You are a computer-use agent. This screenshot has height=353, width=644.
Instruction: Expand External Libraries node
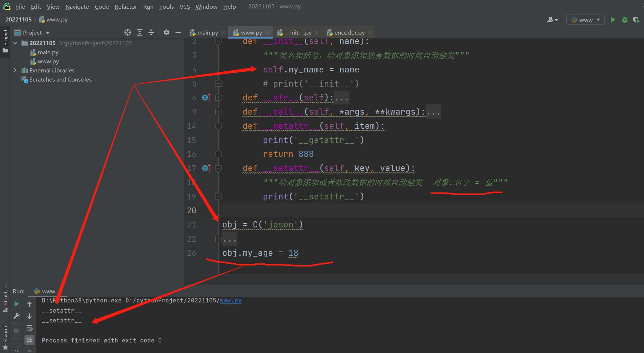coord(15,70)
